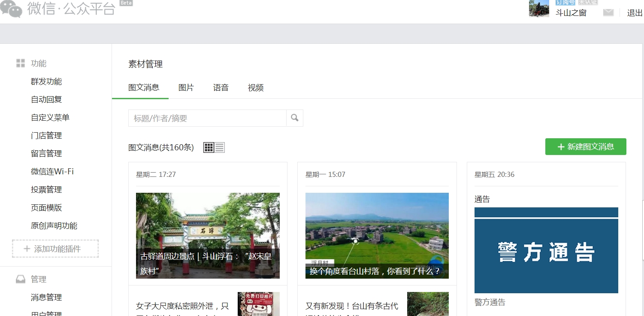Open the 警方通告 cover image

point(546,250)
